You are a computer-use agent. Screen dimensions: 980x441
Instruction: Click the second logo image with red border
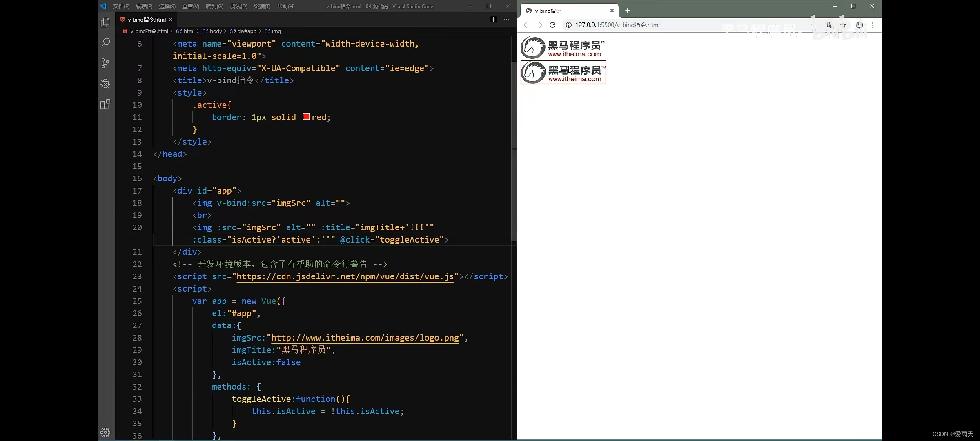tap(563, 73)
